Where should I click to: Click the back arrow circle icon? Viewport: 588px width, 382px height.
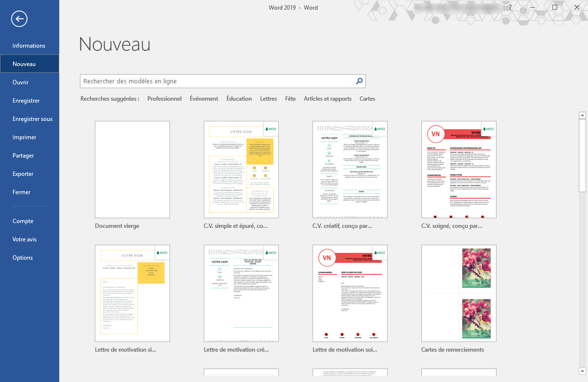tap(19, 19)
